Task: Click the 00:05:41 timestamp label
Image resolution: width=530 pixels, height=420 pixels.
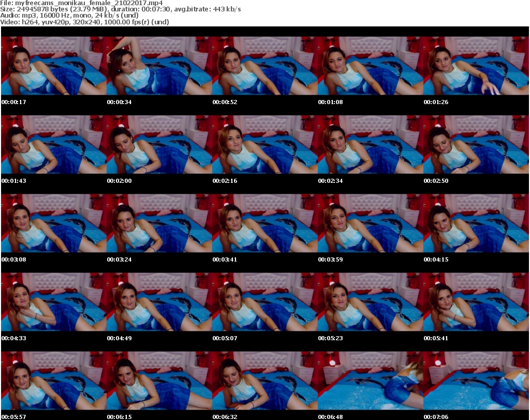Action: coord(436,338)
